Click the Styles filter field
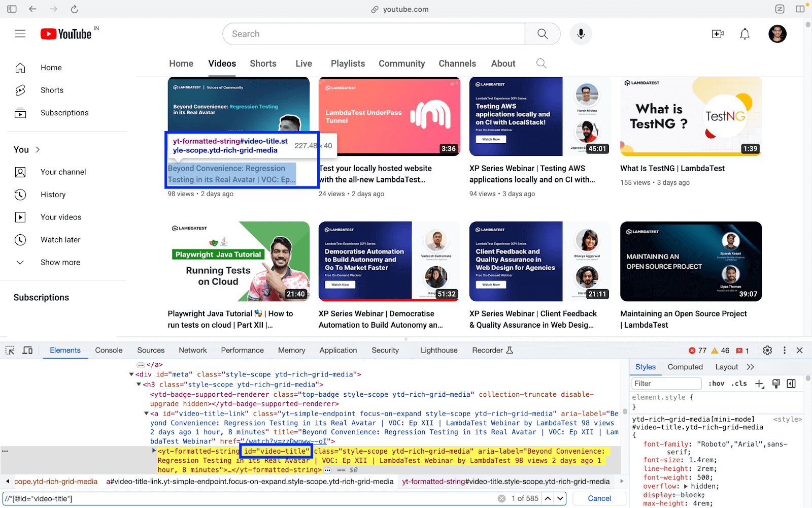Image resolution: width=812 pixels, height=508 pixels. pos(666,384)
